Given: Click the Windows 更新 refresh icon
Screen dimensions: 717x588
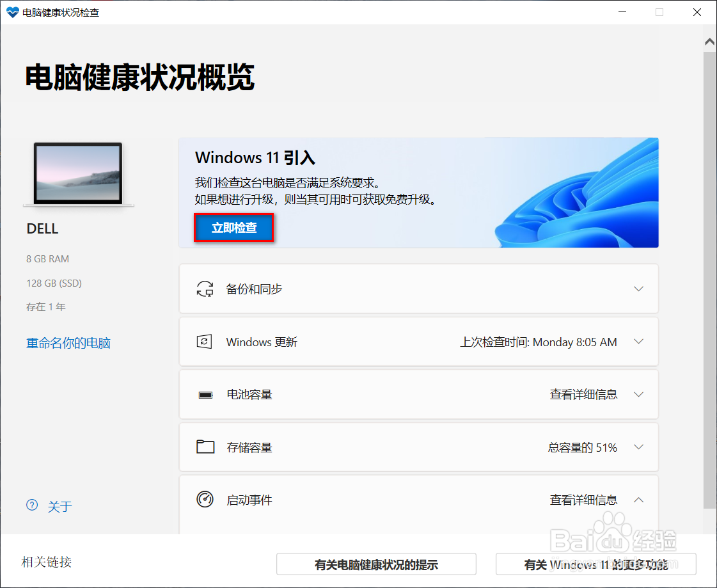Looking at the screenshot, I should click(205, 342).
